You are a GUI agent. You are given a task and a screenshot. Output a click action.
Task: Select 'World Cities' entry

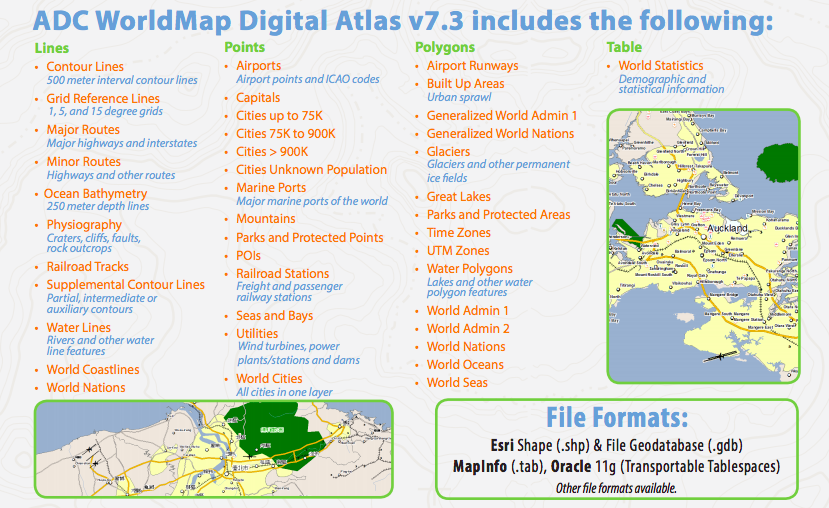(x=269, y=378)
